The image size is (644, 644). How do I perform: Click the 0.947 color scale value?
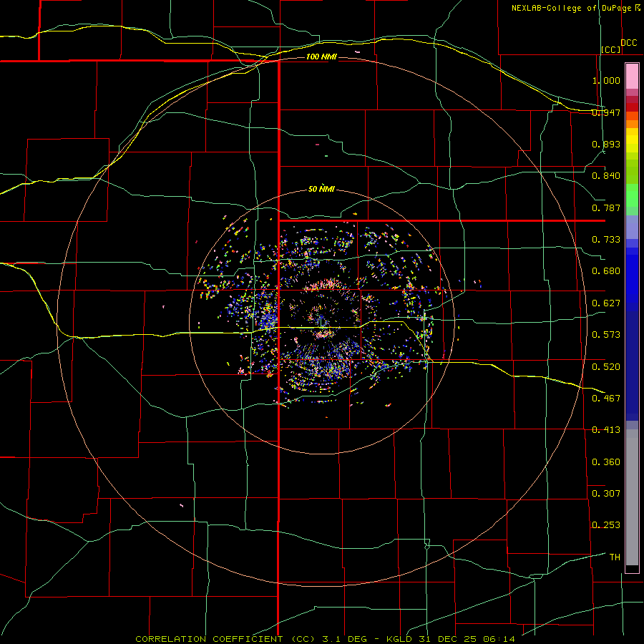[x=606, y=112]
